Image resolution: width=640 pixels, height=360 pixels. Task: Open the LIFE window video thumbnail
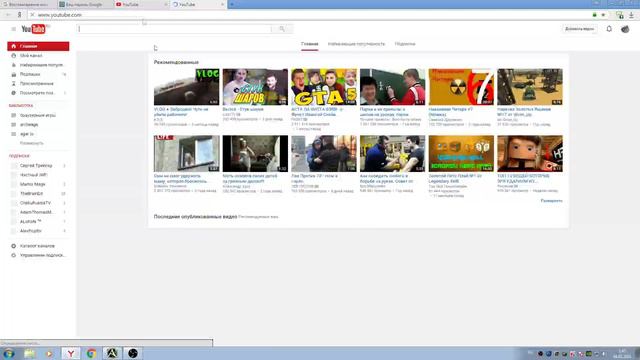coord(187,153)
